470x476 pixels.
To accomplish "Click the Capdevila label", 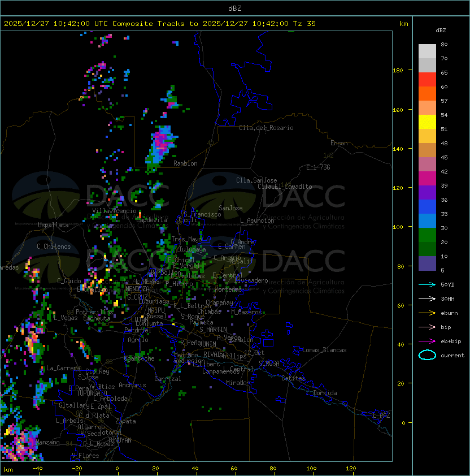I will 151,220.
